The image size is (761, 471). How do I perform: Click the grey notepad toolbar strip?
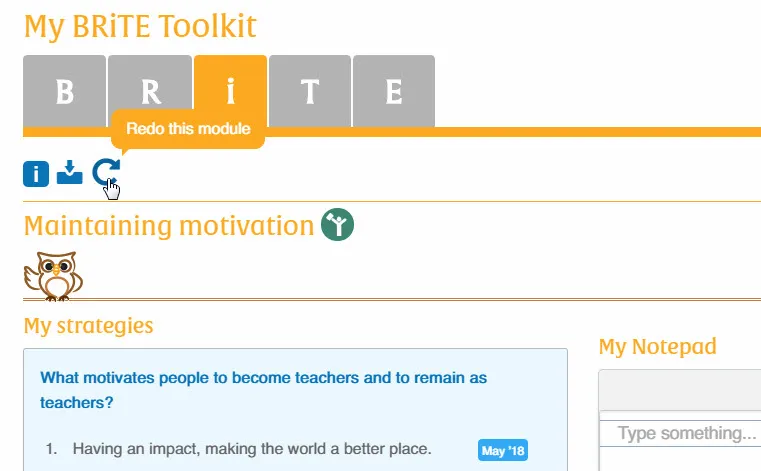click(680, 390)
